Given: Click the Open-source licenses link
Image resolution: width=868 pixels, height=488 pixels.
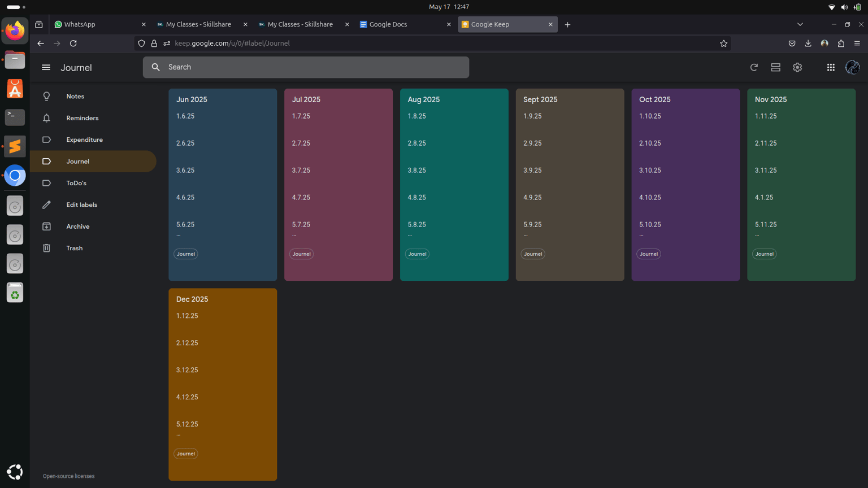Looking at the screenshot, I should [69, 476].
